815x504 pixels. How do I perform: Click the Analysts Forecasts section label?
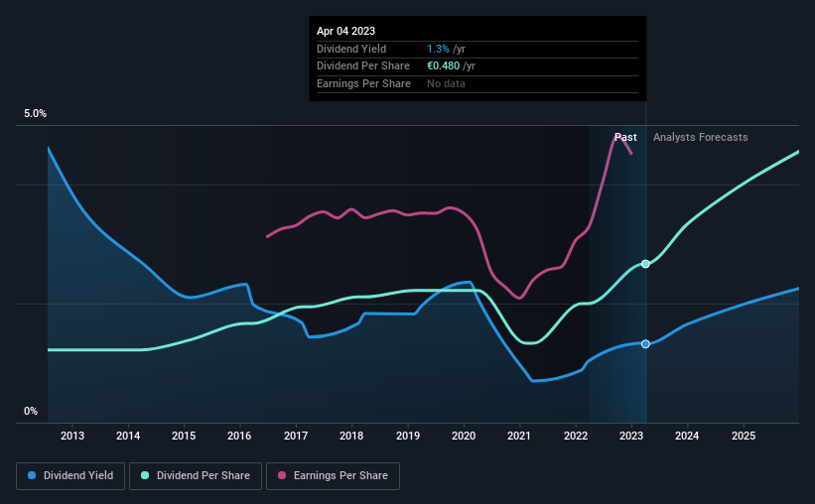[700, 137]
